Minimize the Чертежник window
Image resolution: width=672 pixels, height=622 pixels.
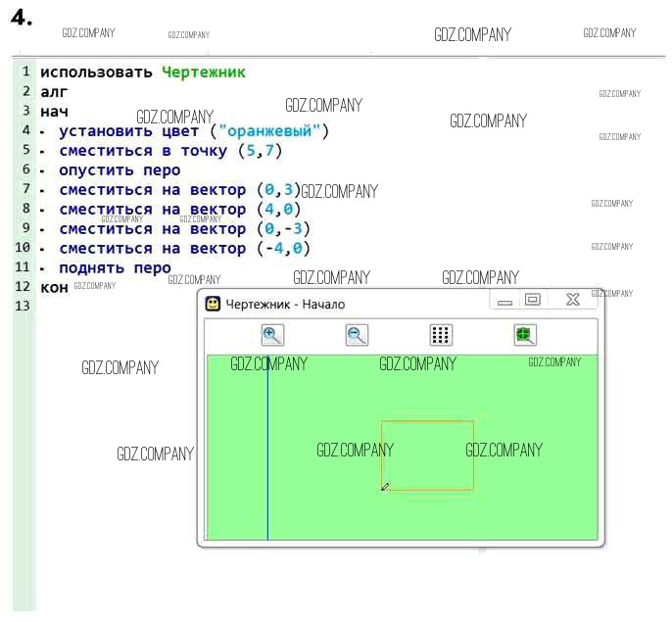pos(505,302)
